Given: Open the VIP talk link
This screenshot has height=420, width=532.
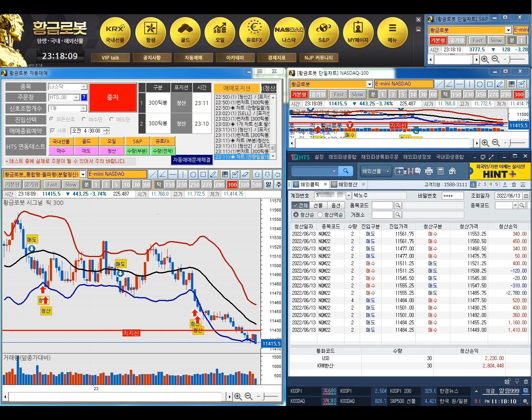Looking at the screenshot, I should tap(110, 58).
